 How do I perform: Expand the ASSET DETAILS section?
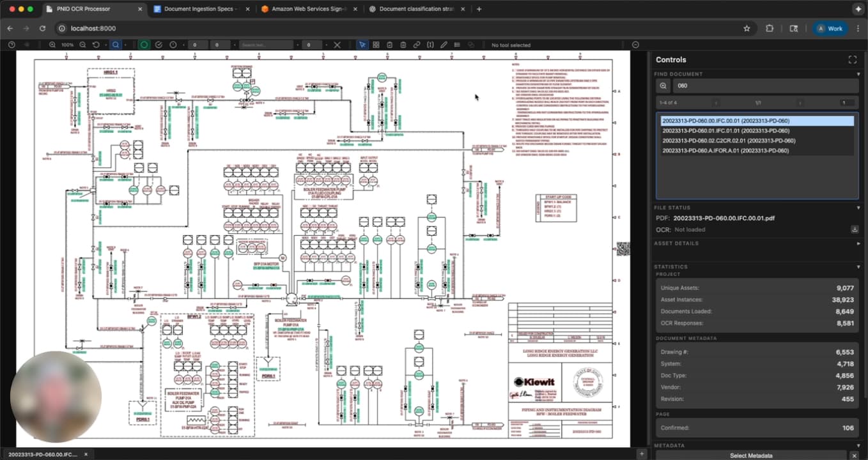tap(857, 243)
